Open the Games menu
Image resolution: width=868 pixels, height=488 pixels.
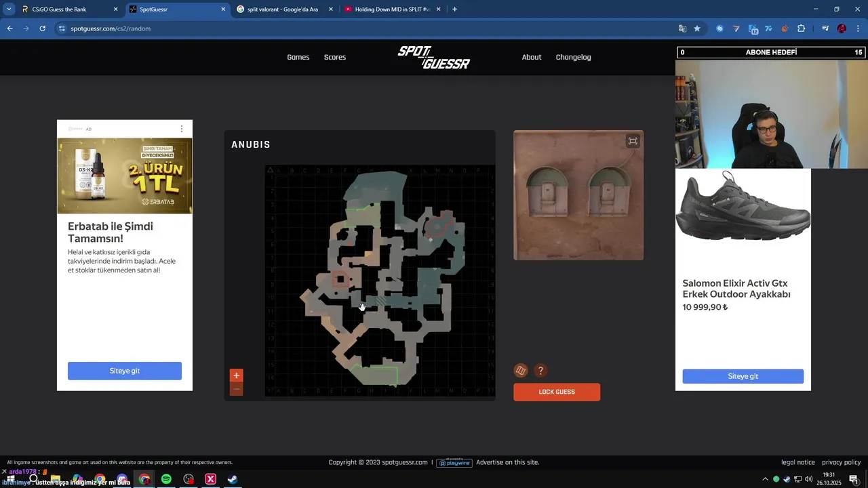(x=298, y=57)
